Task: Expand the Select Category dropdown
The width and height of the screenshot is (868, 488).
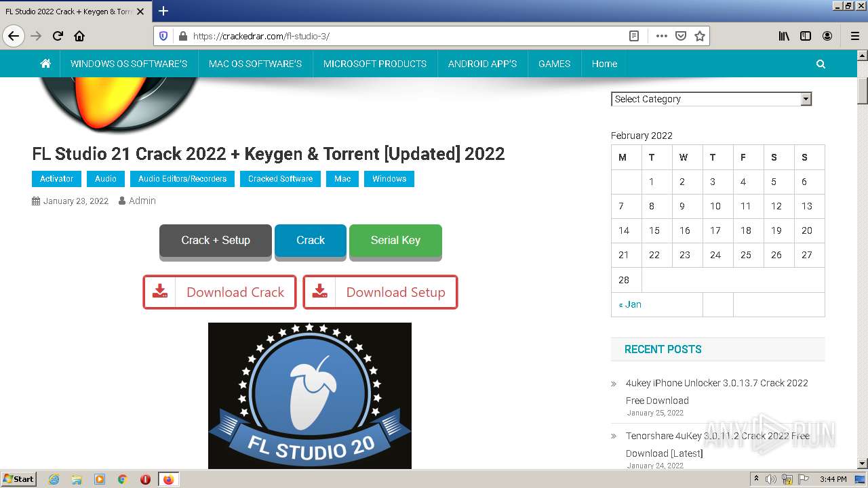Action: [711, 99]
